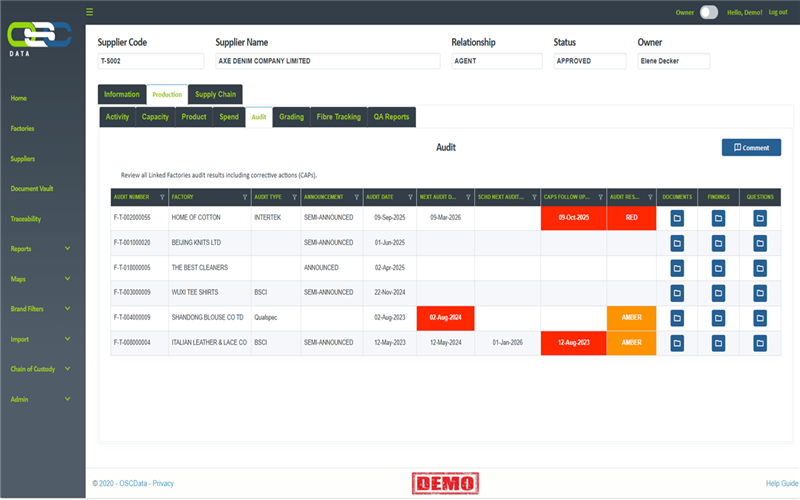Open documents folder for HOME OF COTTON audit
This screenshot has width=800, height=500.
click(676, 217)
